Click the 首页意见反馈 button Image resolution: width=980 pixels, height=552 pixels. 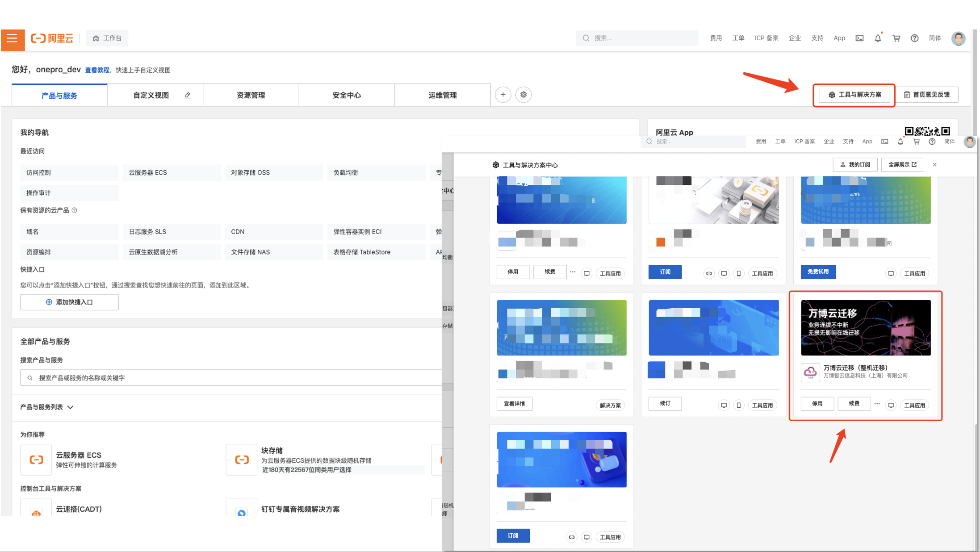[927, 95]
